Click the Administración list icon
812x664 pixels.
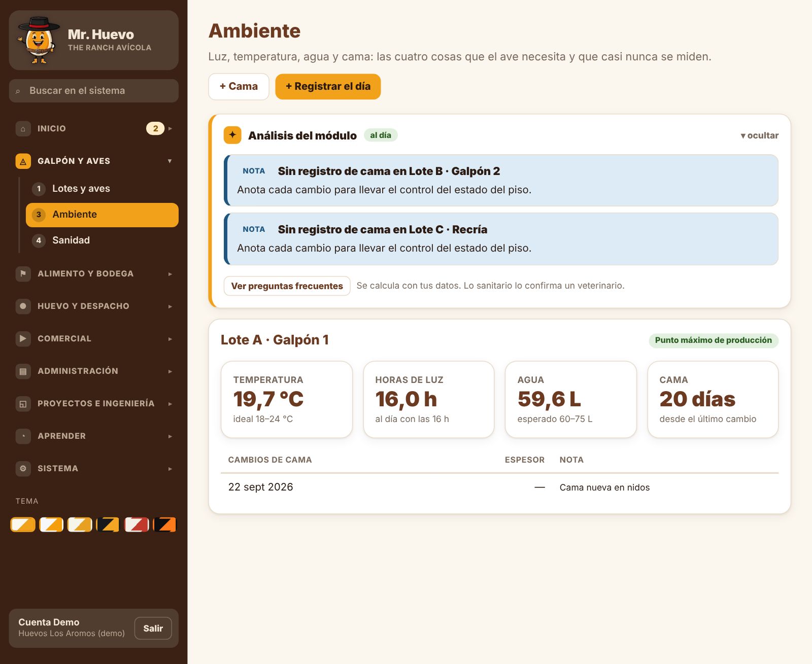pos(23,371)
